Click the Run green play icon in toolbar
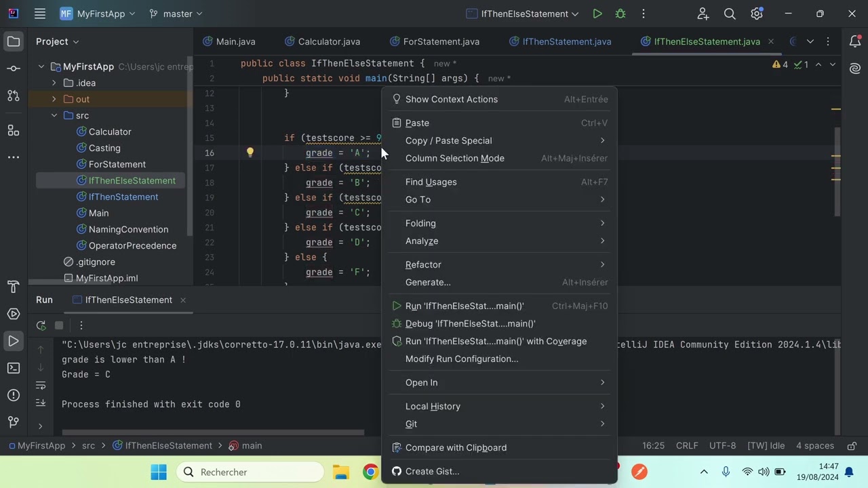This screenshot has height=488, width=868. pos(597,14)
